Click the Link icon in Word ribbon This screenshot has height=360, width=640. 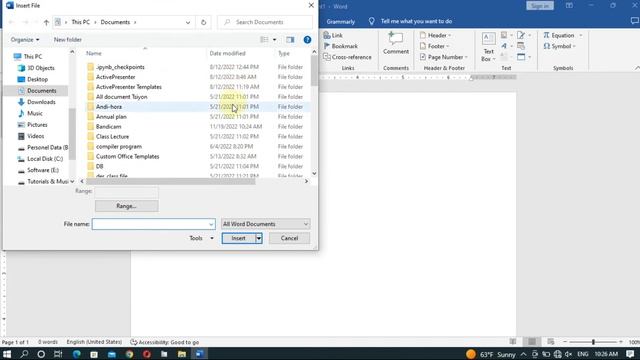tap(327, 36)
